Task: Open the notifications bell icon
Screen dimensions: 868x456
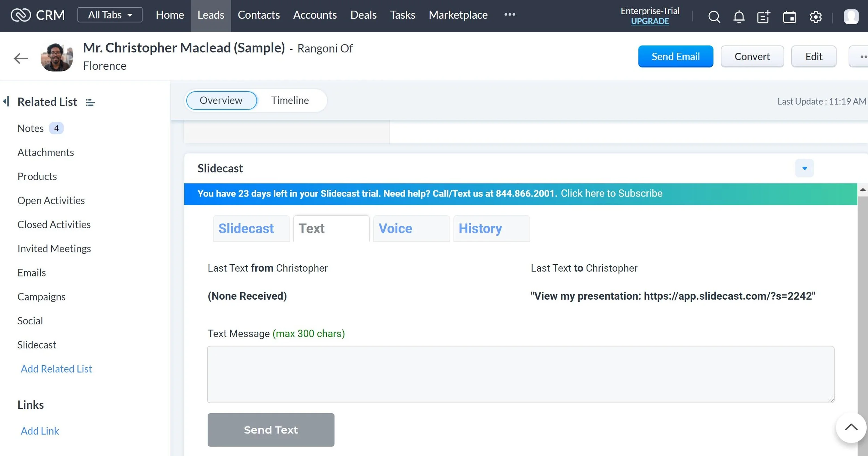Action: (x=739, y=16)
